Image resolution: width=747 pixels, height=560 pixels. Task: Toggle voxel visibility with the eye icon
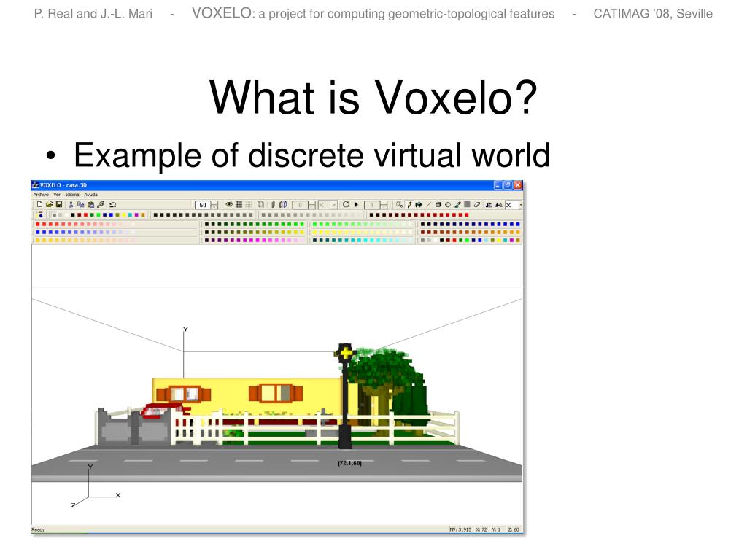tap(229, 204)
